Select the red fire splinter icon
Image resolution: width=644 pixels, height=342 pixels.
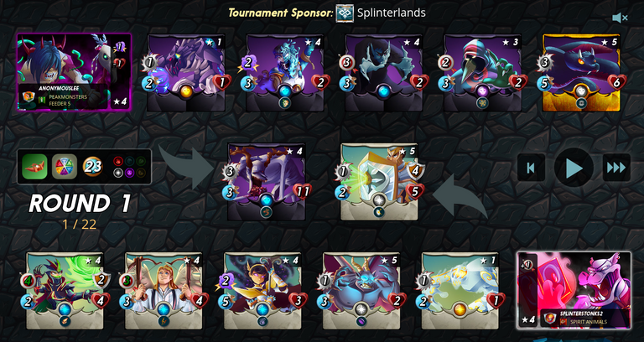[118, 161]
